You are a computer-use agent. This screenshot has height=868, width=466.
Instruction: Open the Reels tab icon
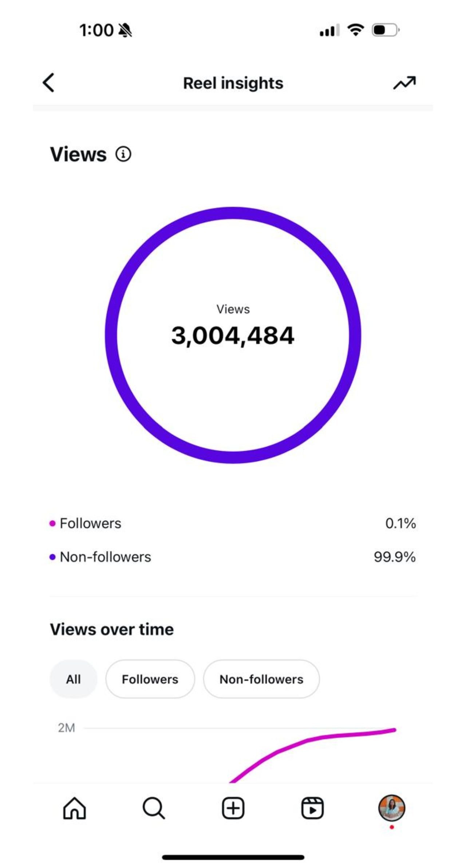312,808
